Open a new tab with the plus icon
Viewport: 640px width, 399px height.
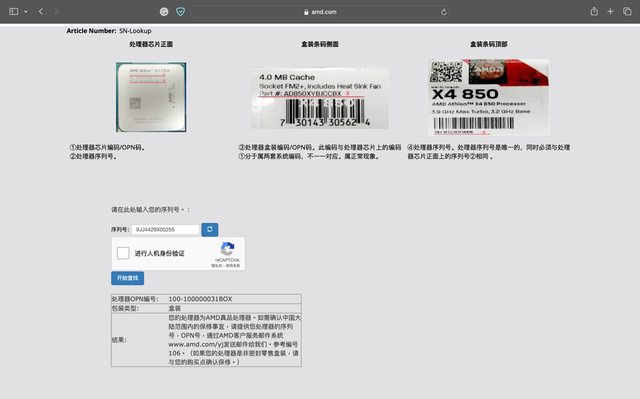coord(610,11)
